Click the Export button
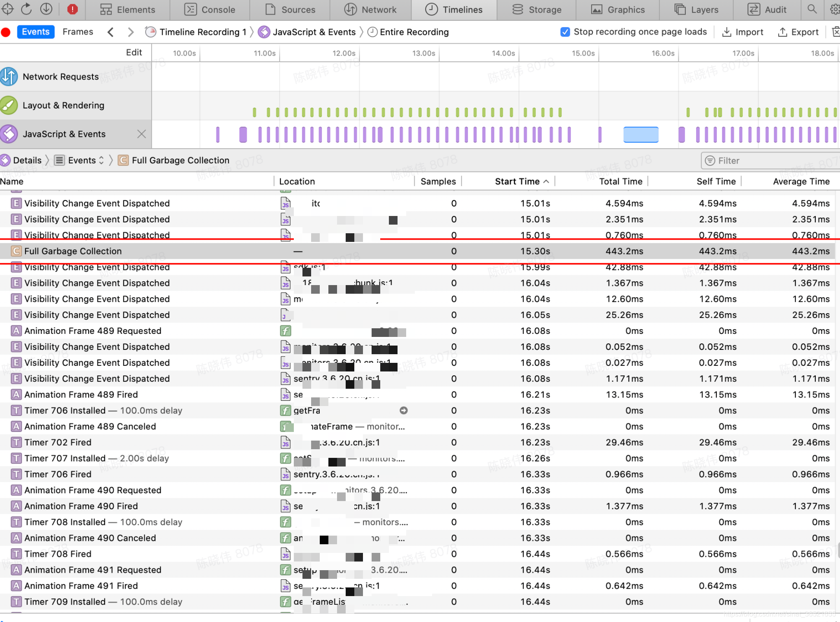 pos(799,32)
